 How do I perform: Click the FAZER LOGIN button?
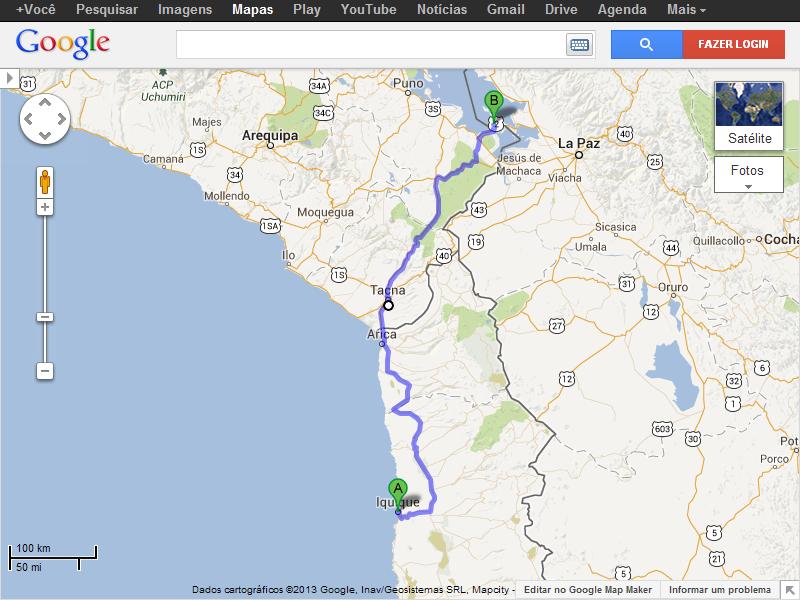click(733, 44)
